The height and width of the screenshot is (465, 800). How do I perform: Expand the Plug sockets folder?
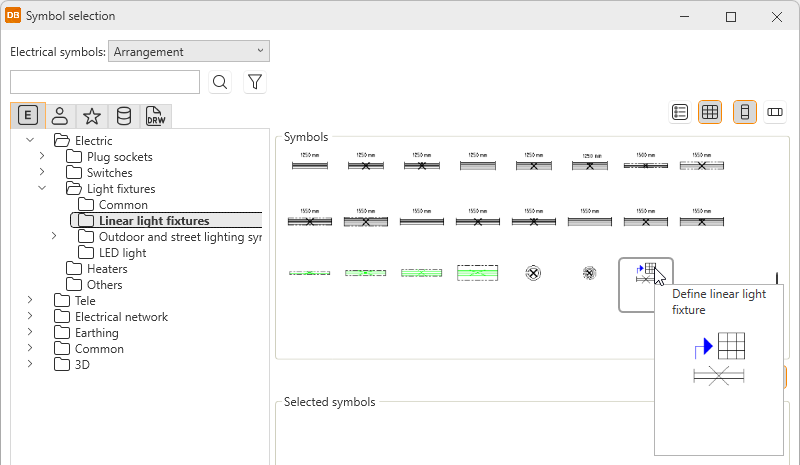(x=42, y=157)
